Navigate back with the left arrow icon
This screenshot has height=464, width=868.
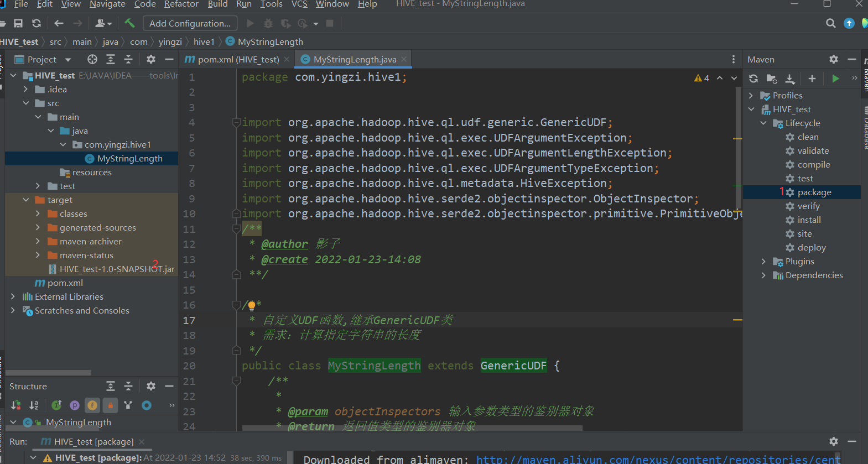(x=59, y=23)
